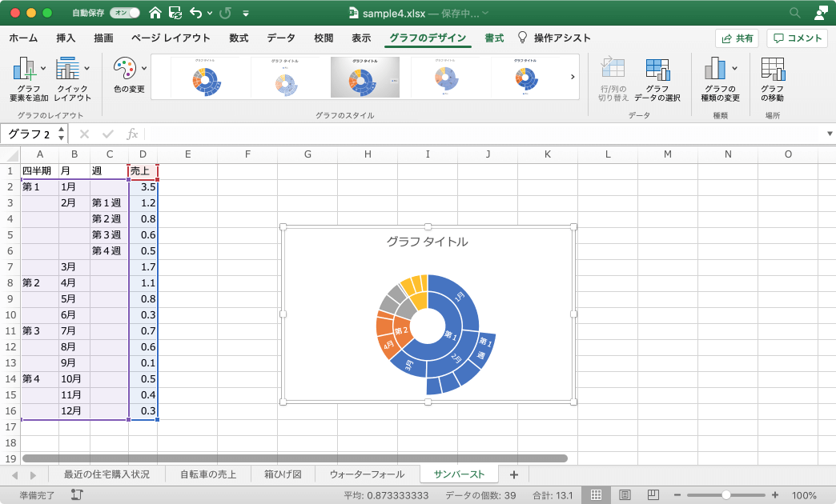Click the formula cancel X icon
836x504 pixels.
[x=84, y=134]
